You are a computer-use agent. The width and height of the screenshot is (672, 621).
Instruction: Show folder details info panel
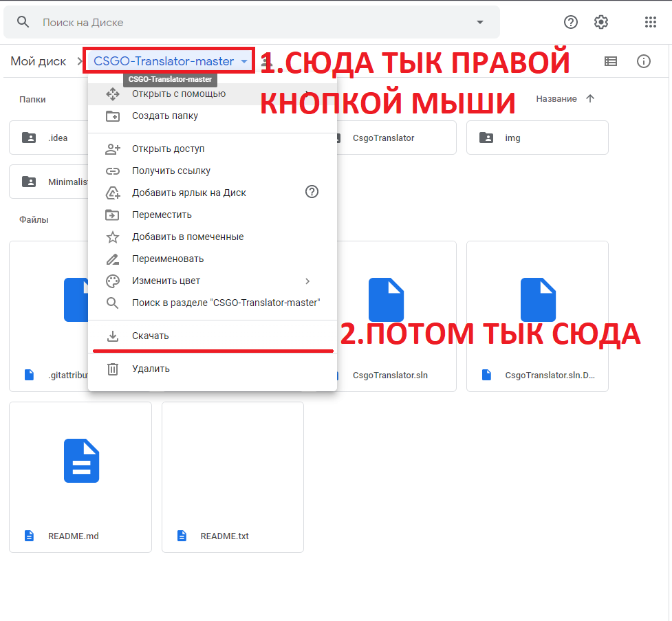[643, 61]
